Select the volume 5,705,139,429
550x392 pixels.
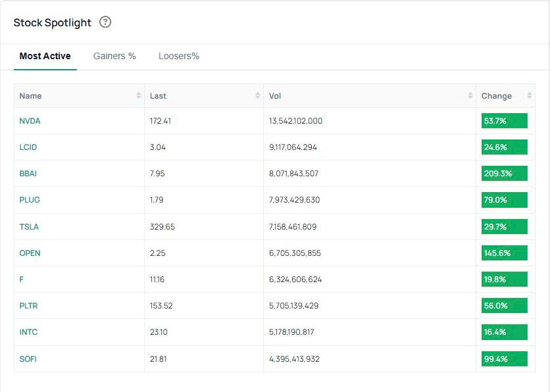[294, 306]
